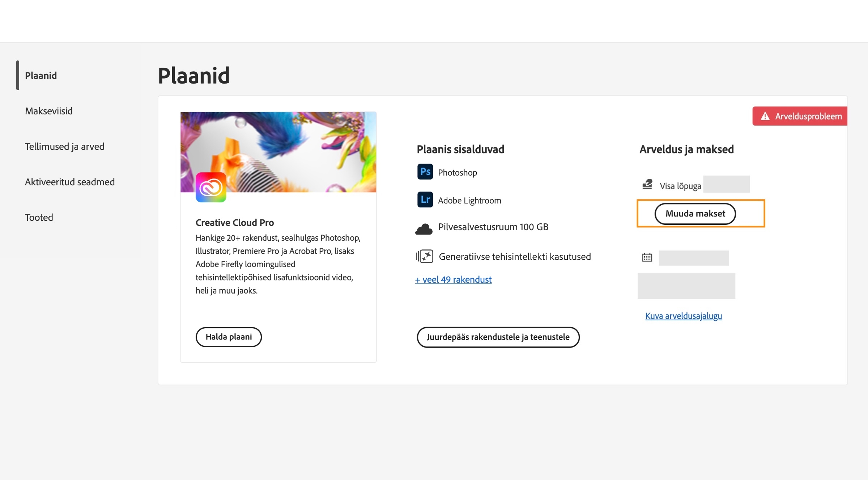Click the Creative Cloud app logo

pos(211,187)
